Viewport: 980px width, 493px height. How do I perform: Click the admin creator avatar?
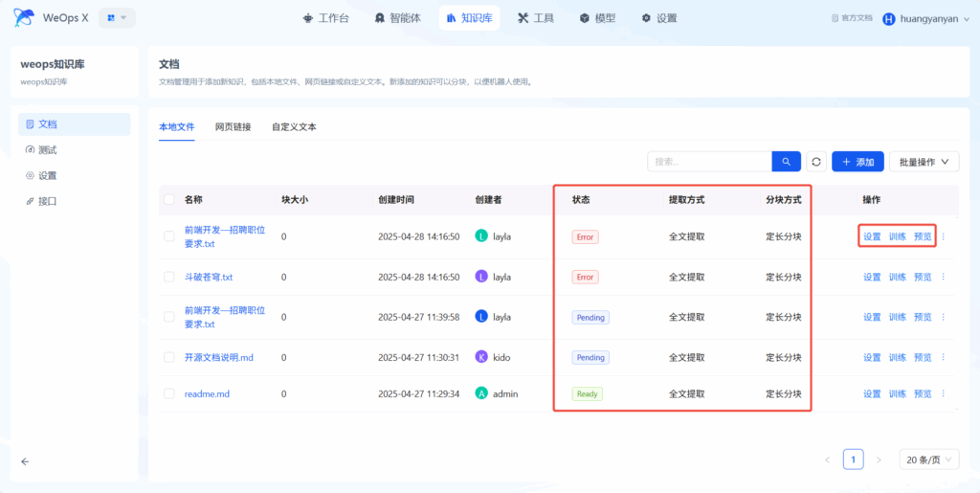click(x=481, y=393)
